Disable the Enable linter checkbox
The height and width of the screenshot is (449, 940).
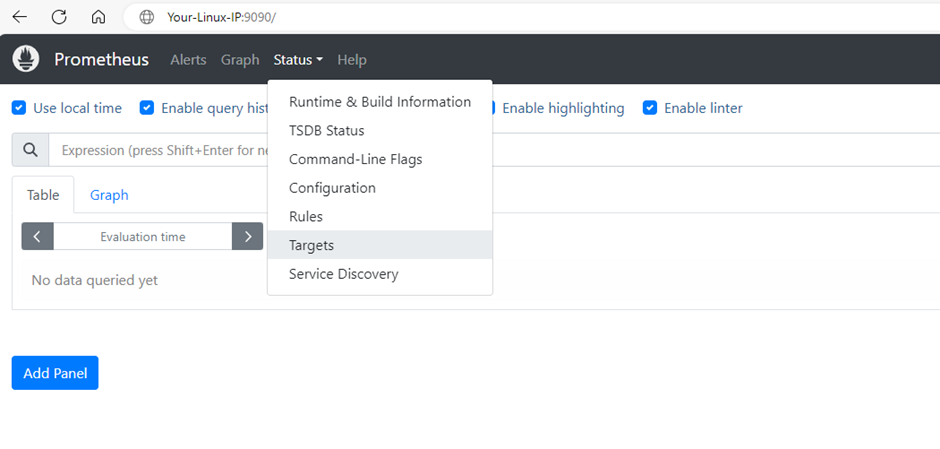pyautogui.click(x=650, y=108)
